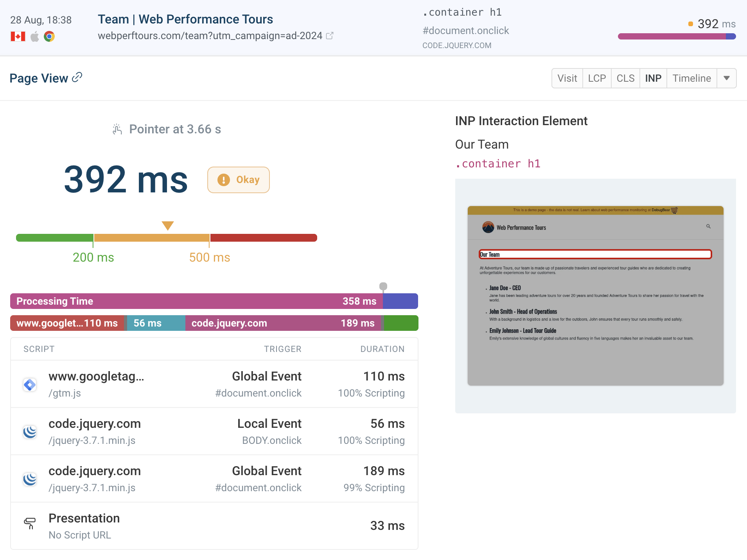Select the INP tab
The height and width of the screenshot is (560, 747).
coord(653,78)
